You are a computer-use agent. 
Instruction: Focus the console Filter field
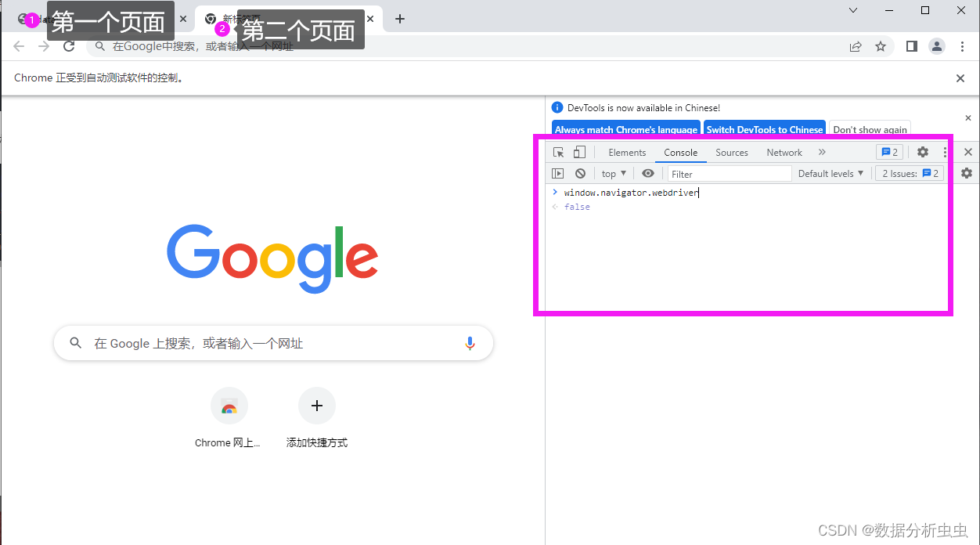(x=730, y=174)
